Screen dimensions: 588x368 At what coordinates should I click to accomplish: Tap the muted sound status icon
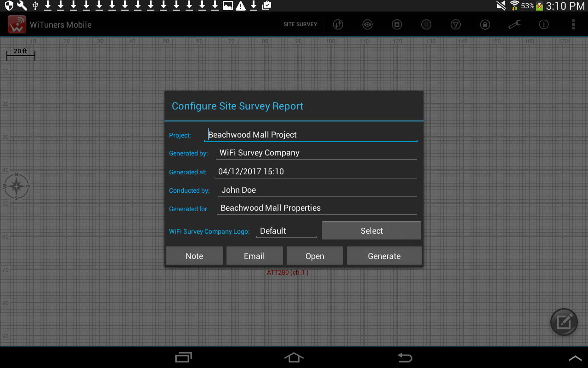[501, 6]
